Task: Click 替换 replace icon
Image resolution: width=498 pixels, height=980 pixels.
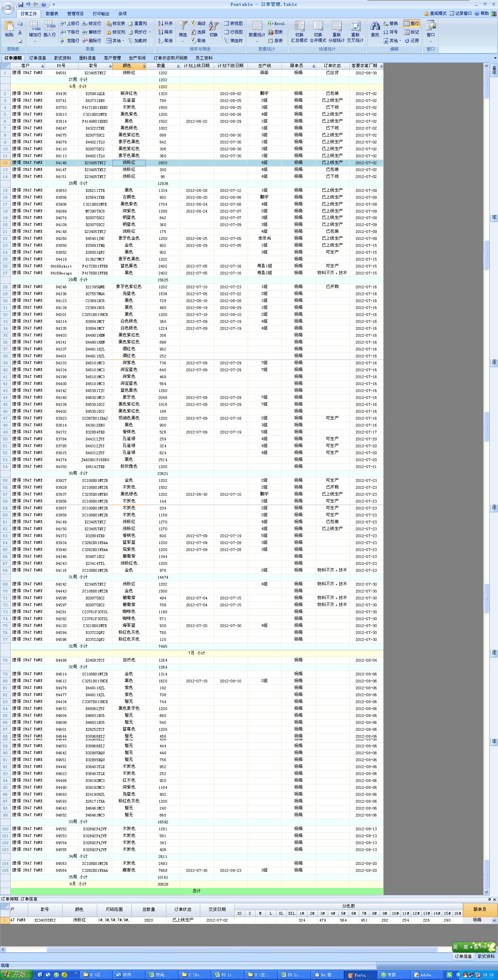Action: [391, 23]
